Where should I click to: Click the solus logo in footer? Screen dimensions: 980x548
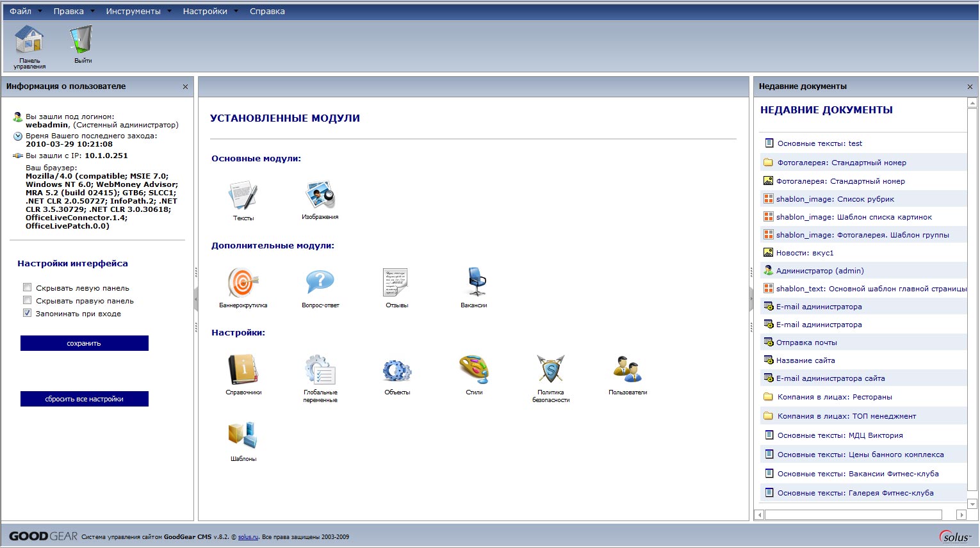click(955, 536)
